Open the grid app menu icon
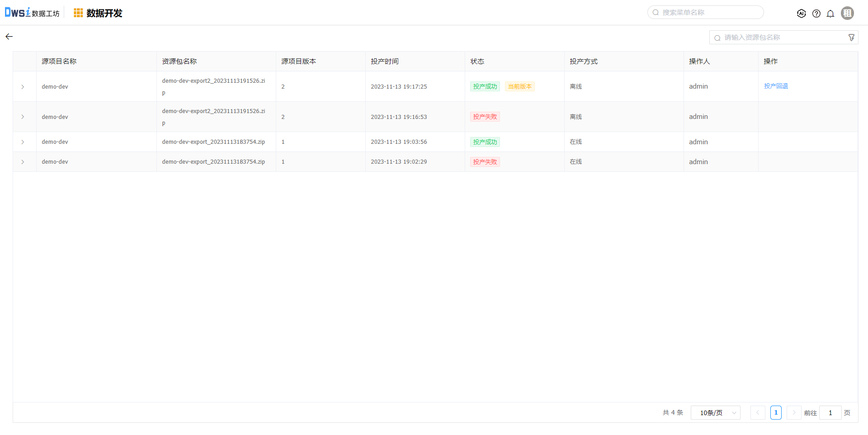This screenshot has height=435, width=868. (78, 13)
